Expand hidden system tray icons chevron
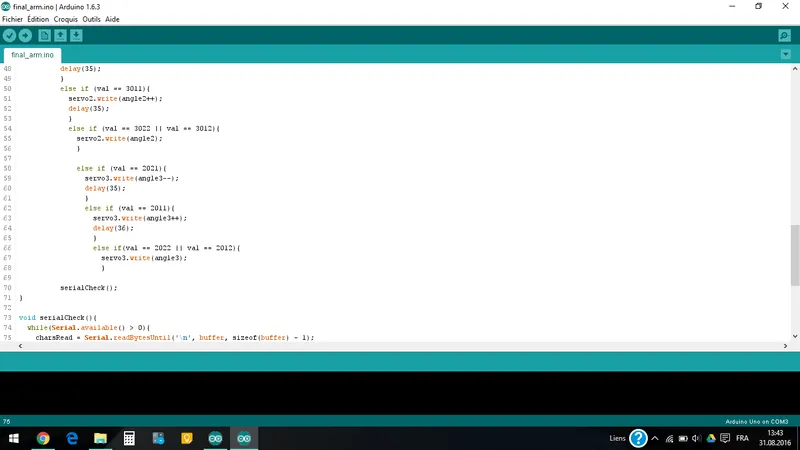Screen dimensions: 800x450 tap(655, 438)
